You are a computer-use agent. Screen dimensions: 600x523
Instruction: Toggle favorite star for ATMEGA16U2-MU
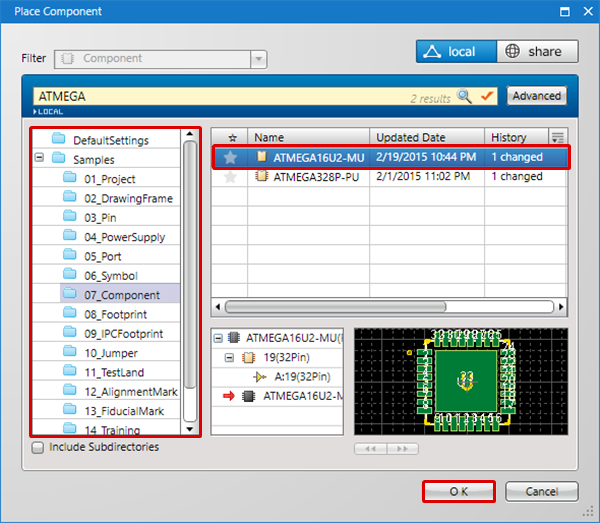click(x=230, y=157)
